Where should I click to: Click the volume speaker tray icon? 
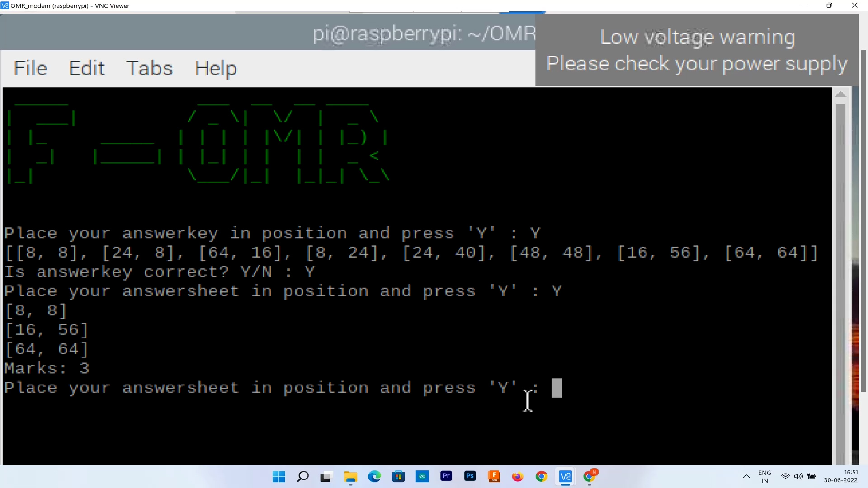(798, 476)
